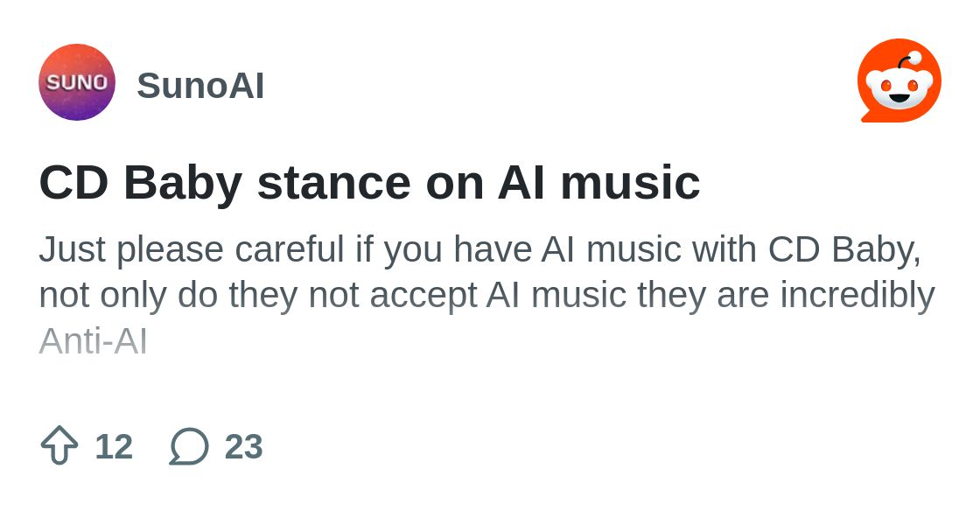Image resolution: width=980 pixels, height=511 pixels.
Task: Click the SUNO community avatar
Action: pyautogui.click(x=77, y=82)
